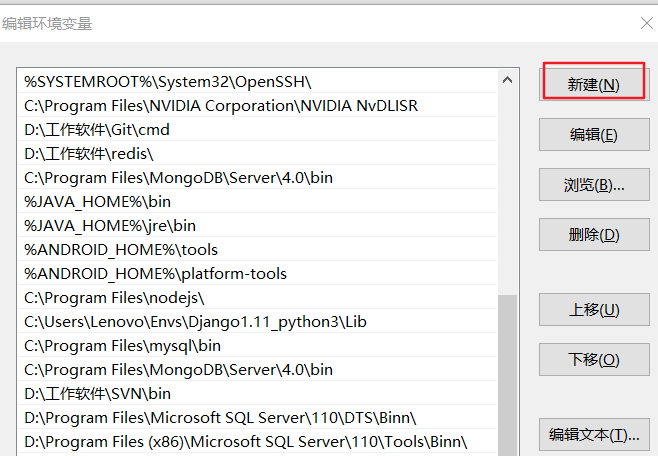Select the D:\工作软件\Git\cmd entry
This screenshot has width=658, height=456.
pyautogui.click(x=257, y=129)
